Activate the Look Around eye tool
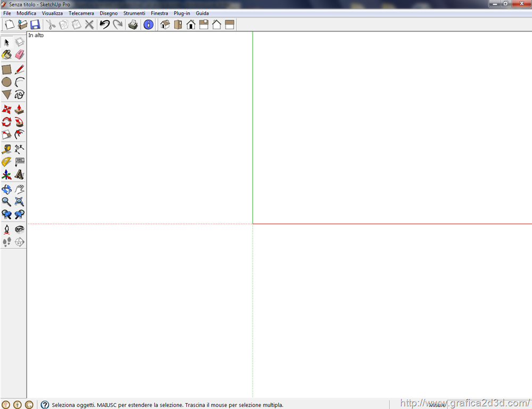 pos(20,229)
